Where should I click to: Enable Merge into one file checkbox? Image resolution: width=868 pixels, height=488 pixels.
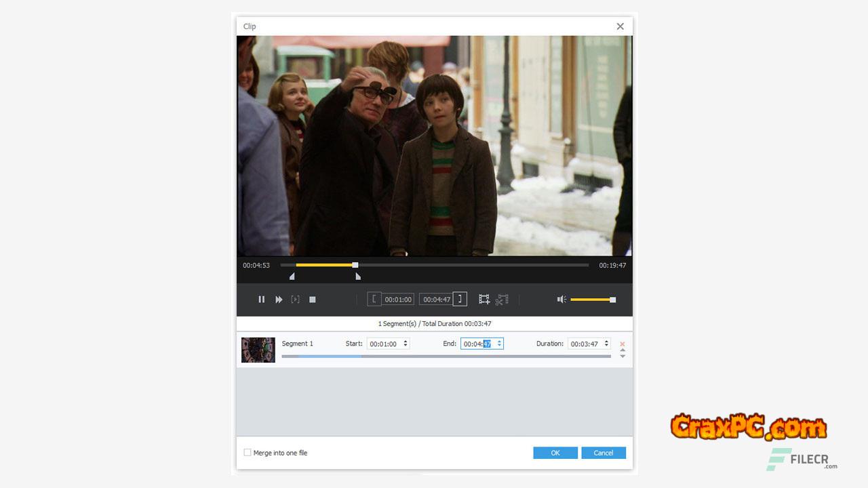[x=248, y=453]
